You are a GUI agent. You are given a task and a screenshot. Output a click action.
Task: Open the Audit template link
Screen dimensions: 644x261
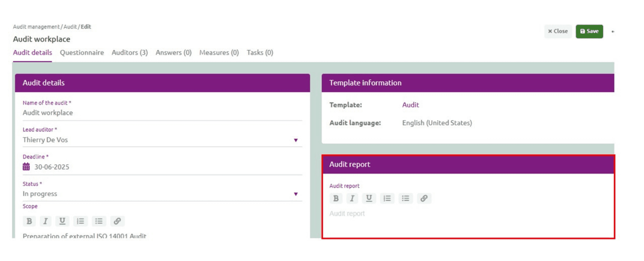pyautogui.click(x=410, y=105)
